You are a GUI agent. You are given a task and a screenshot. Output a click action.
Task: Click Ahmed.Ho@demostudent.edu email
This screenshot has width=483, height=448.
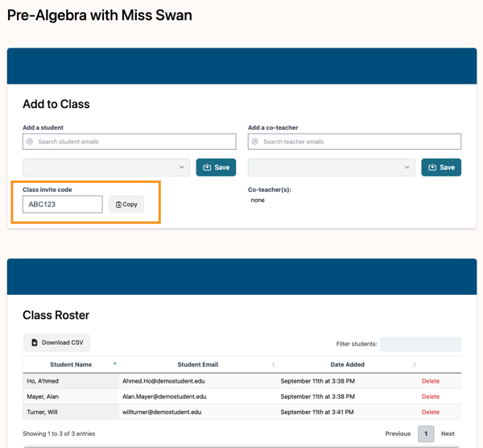tap(163, 381)
